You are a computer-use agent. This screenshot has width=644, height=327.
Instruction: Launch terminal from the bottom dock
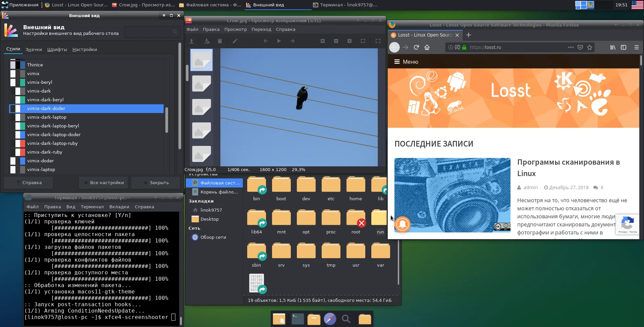(298, 319)
